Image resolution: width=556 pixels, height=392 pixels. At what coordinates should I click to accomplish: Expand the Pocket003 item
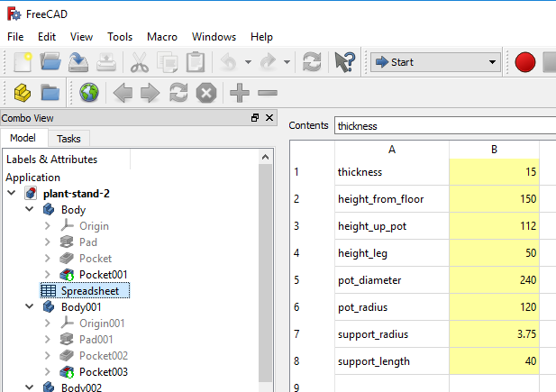click(x=48, y=371)
